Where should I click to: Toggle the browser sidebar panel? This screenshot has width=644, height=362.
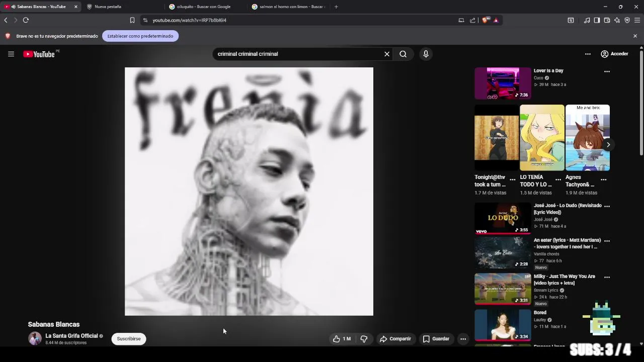597,20
